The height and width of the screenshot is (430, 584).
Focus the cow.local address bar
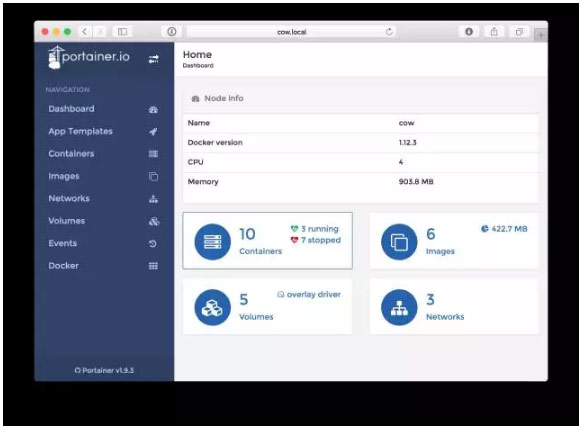point(291,32)
